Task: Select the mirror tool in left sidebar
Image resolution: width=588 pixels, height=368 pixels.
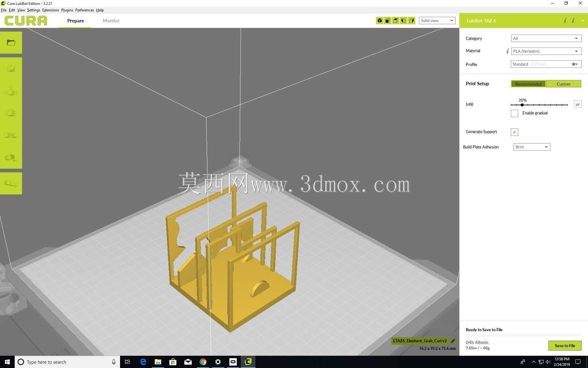Action: (11, 135)
